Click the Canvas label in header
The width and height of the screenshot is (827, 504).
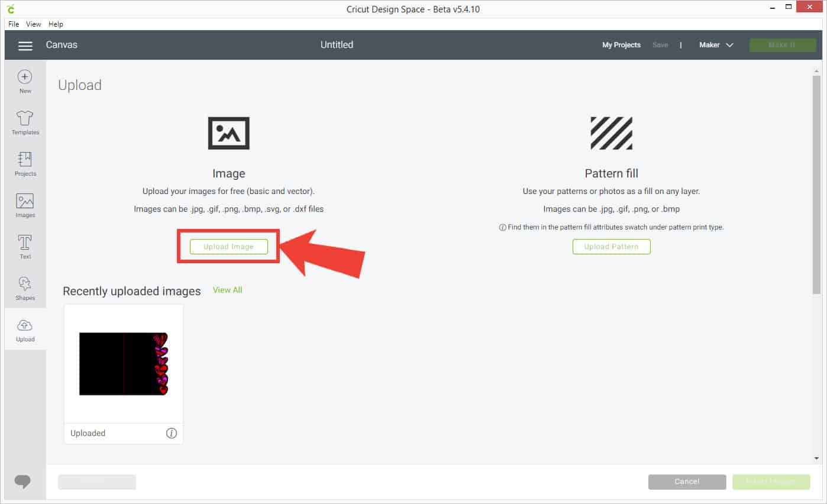pos(62,45)
